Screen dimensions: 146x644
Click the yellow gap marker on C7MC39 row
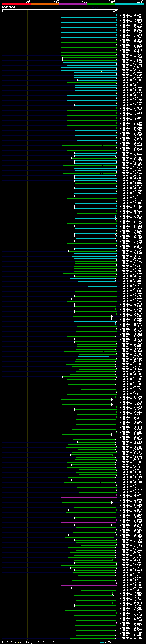click(x=102, y=377)
